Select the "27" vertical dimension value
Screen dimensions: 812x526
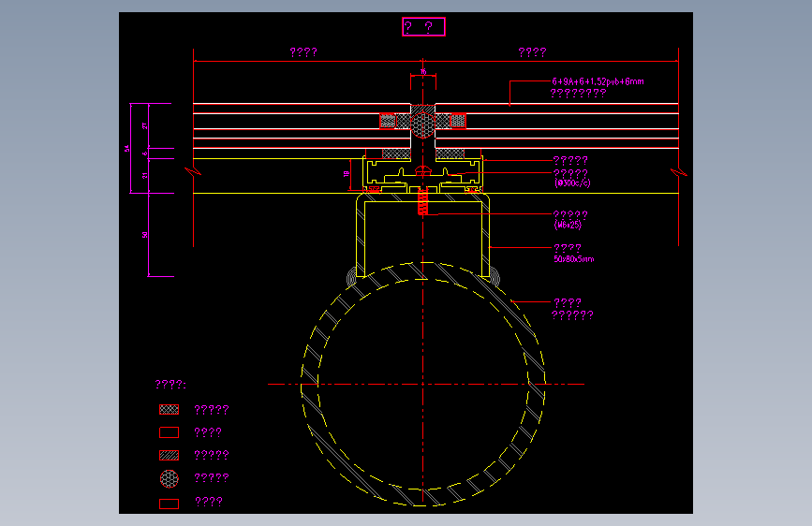click(x=145, y=125)
